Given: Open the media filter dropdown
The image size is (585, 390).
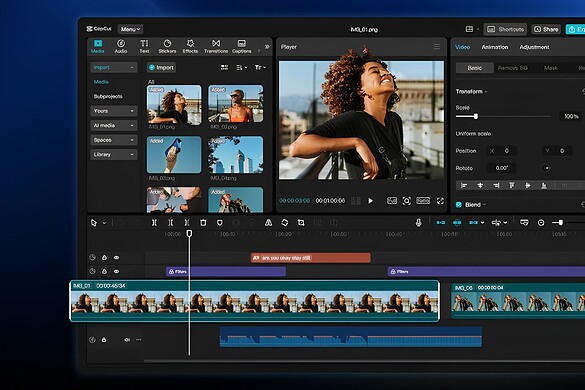Looking at the screenshot, I should pyautogui.click(x=260, y=67).
